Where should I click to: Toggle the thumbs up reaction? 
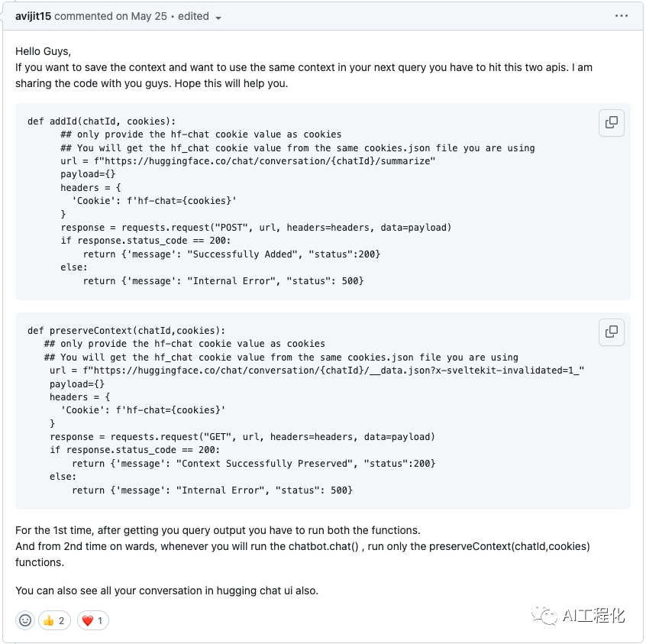coord(53,620)
